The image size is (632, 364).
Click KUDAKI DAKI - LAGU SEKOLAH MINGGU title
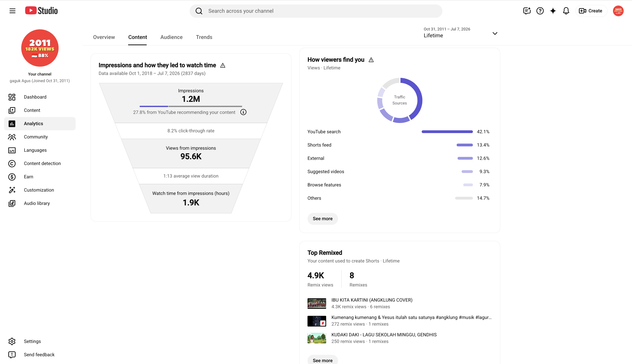point(384,335)
